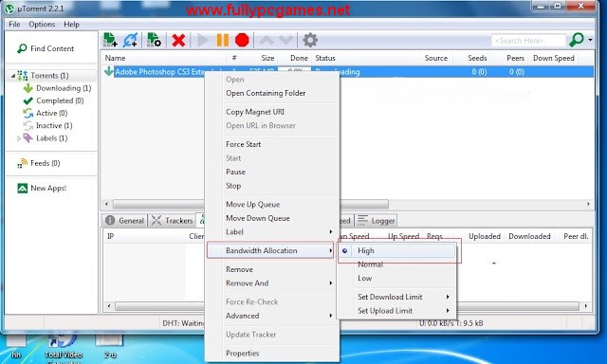Viewport: 607px width, 364px height.
Task: Choose Copy Magnet URI menu entry
Action: pyautogui.click(x=255, y=112)
